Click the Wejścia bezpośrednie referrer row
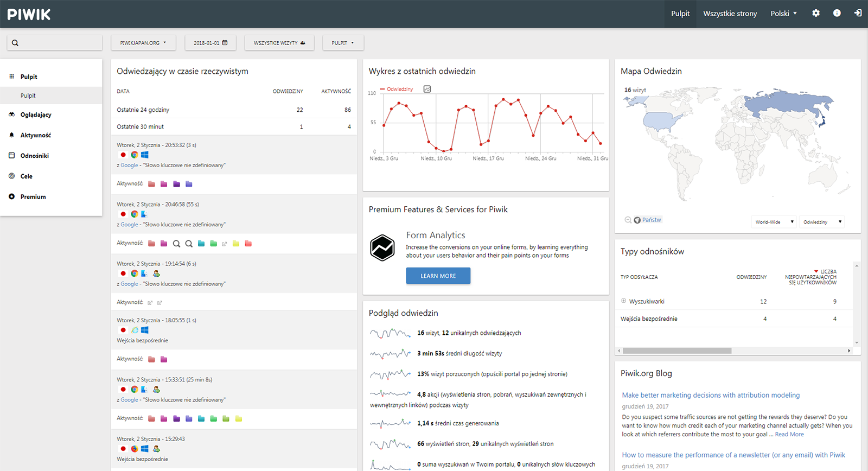 (x=734, y=319)
